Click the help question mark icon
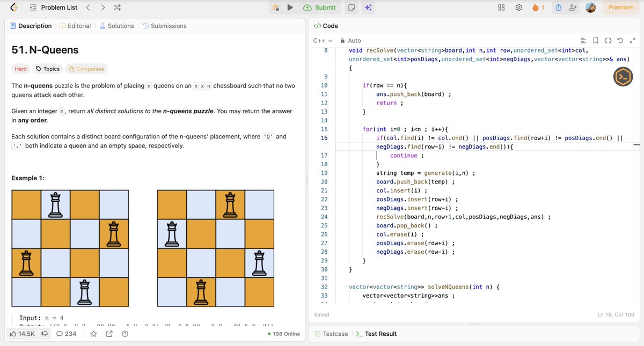 click(125, 334)
